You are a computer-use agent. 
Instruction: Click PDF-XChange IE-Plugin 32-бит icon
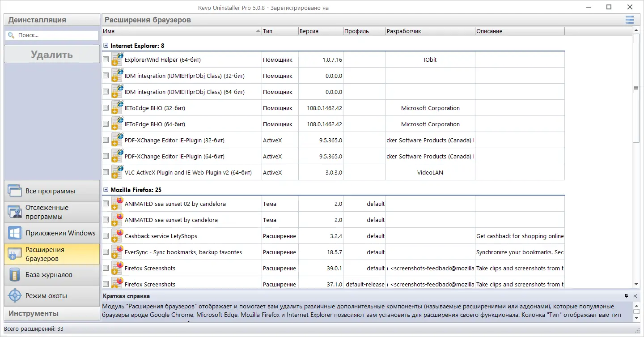coord(117,140)
